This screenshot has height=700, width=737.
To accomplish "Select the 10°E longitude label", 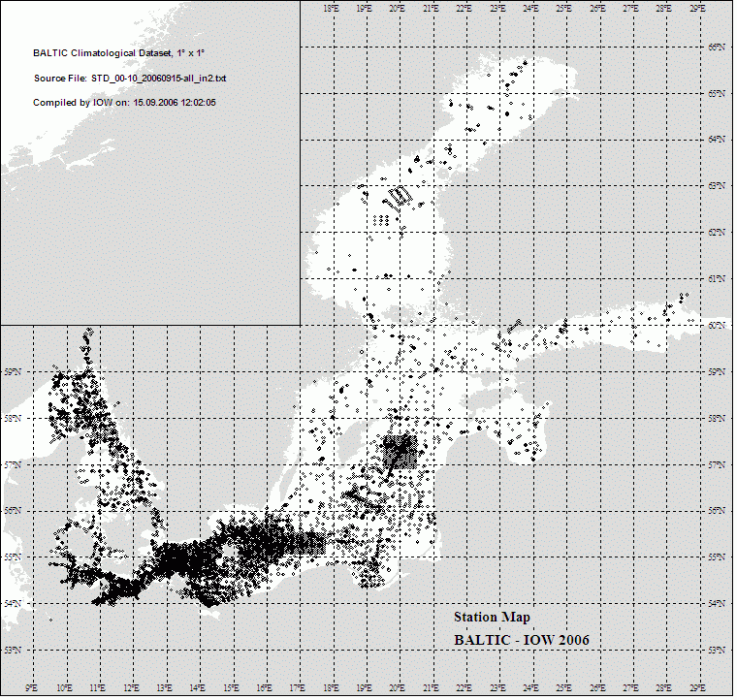I will click(65, 689).
